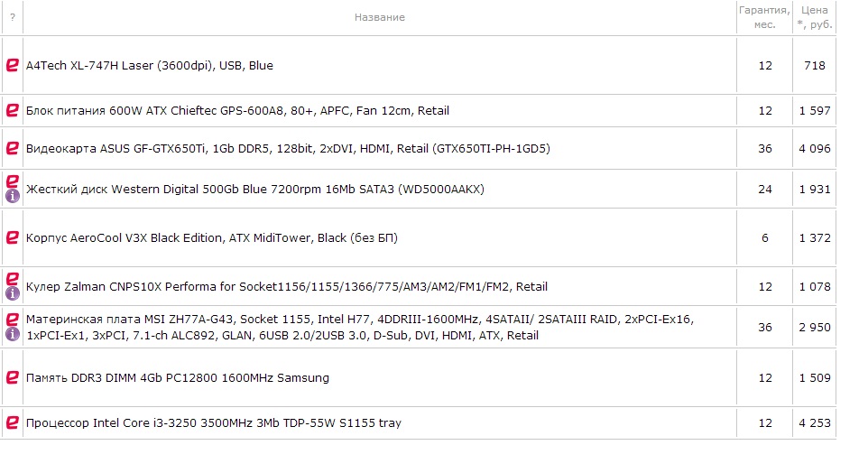Open the Материнская плата MSI ZH77A-G43 entry
This screenshot has height=473, width=868.
click(360, 327)
